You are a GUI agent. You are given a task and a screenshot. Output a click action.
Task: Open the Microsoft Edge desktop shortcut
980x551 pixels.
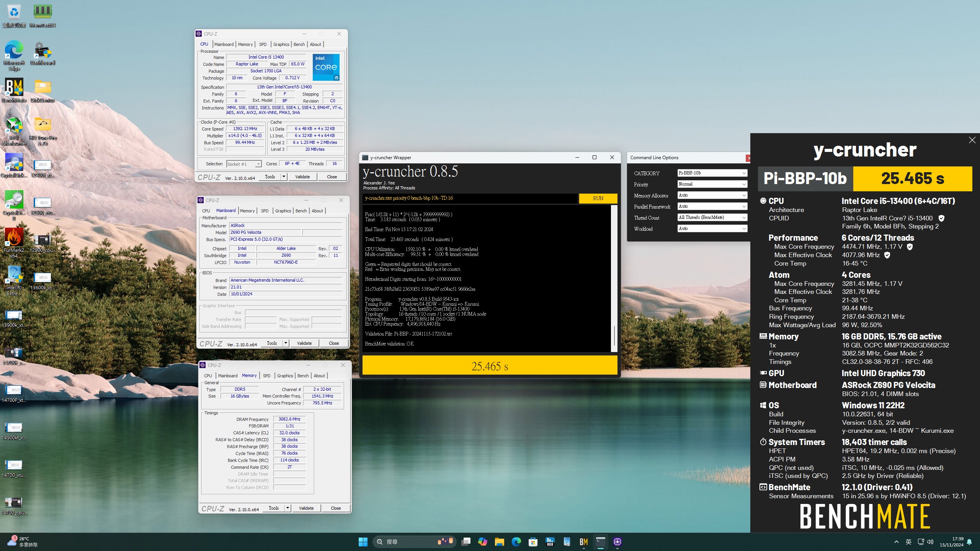coord(14,55)
